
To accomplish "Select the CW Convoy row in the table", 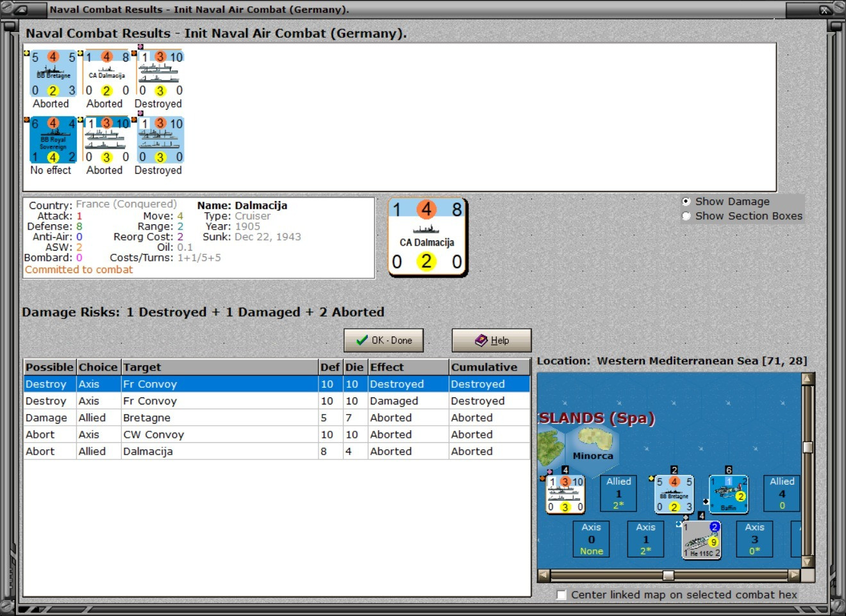I will tap(277, 434).
